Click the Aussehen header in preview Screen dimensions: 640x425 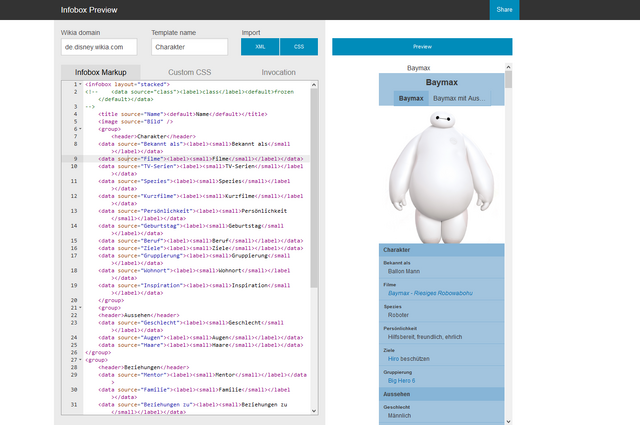(442, 394)
